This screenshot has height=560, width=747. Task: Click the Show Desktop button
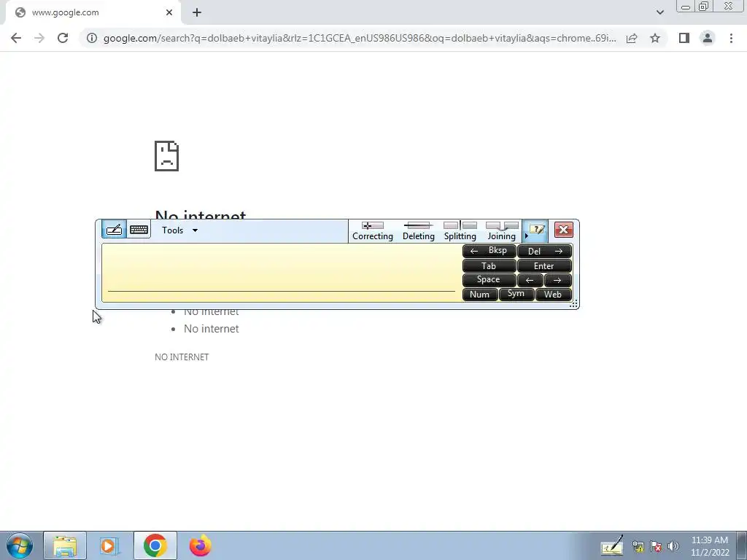coord(742,545)
